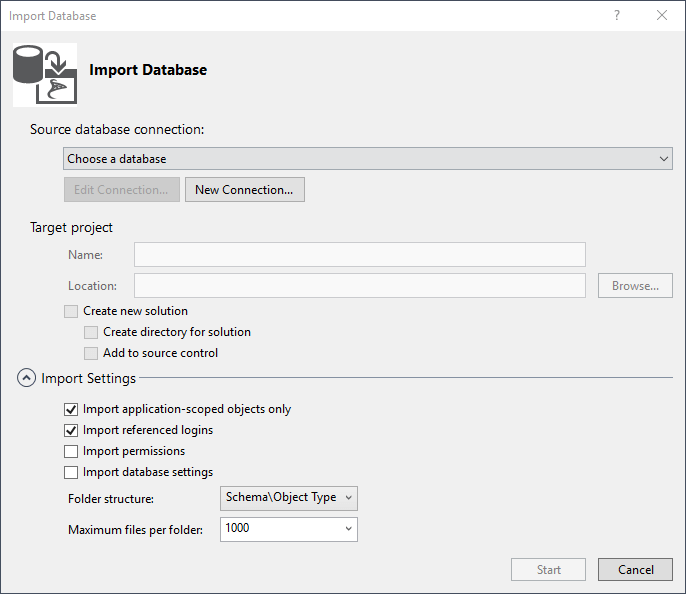Uncheck Import application-scoped objects only
The height and width of the screenshot is (594, 686).
tap(71, 409)
